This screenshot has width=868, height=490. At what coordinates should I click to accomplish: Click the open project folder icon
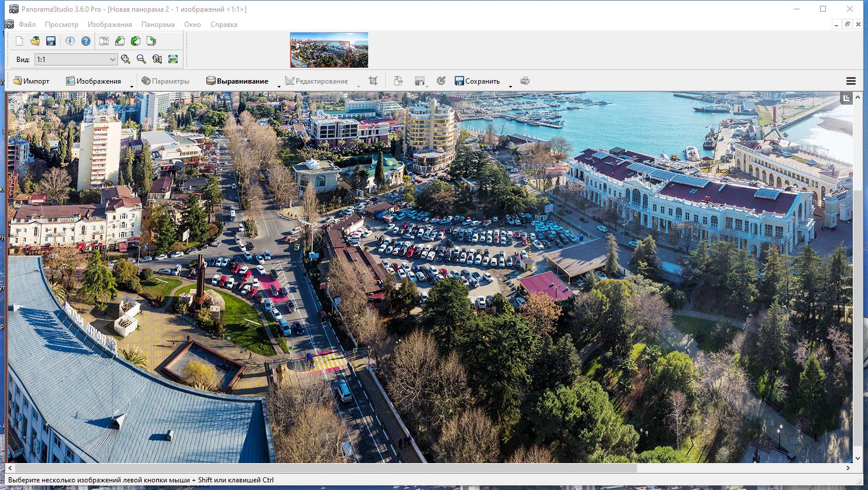pos(35,41)
